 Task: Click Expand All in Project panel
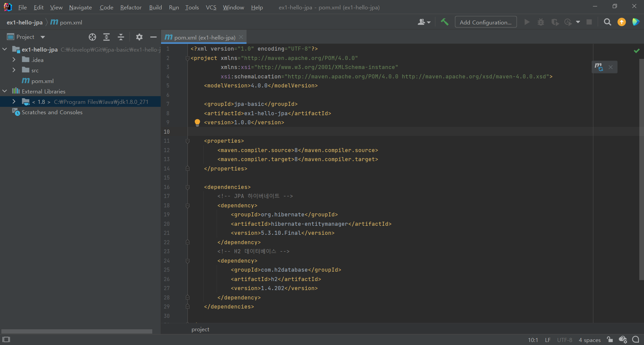click(x=106, y=37)
